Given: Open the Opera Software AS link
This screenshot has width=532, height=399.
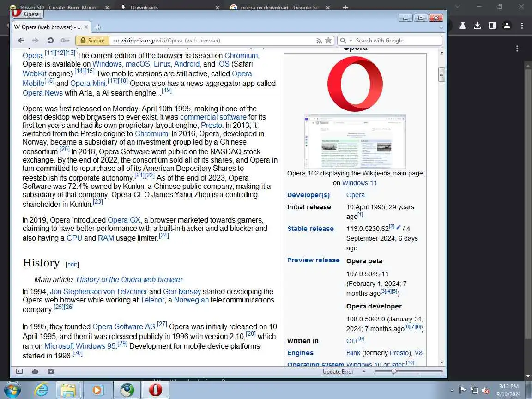Looking at the screenshot, I should click(123, 327).
